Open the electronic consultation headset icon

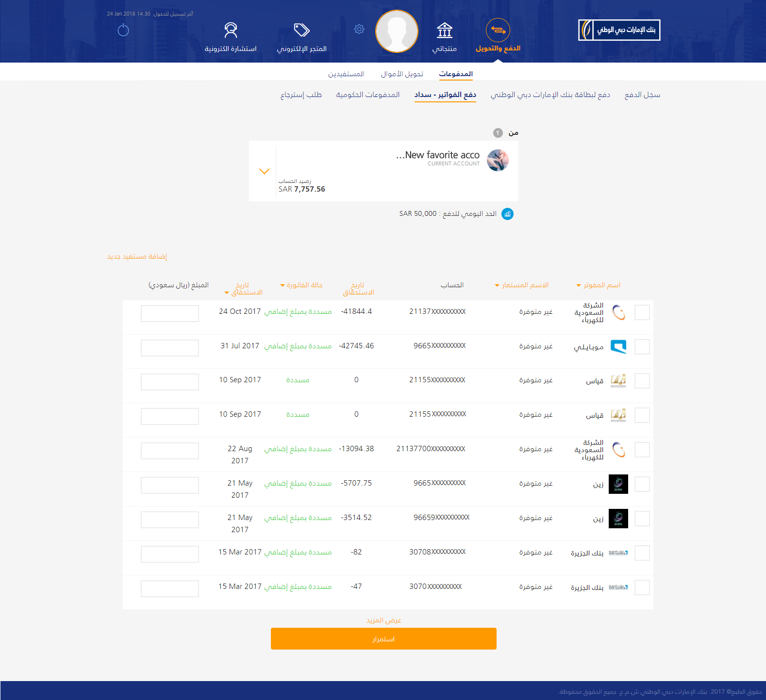(231, 30)
